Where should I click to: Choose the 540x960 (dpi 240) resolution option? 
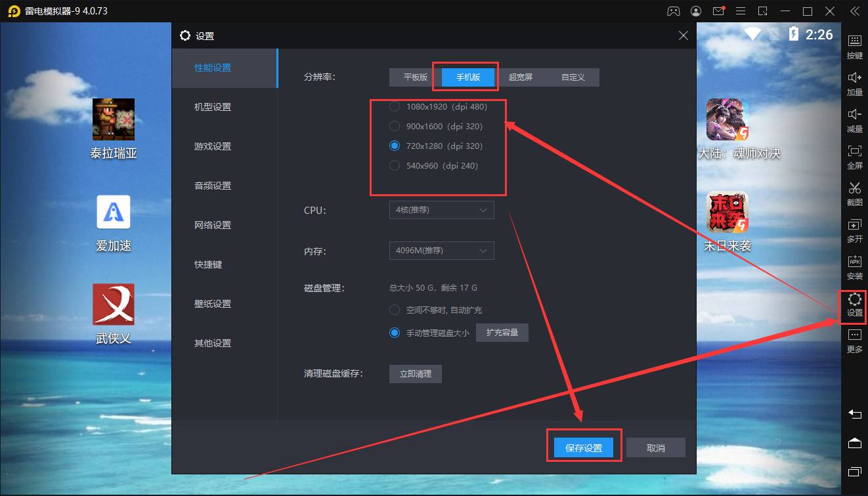coord(395,165)
